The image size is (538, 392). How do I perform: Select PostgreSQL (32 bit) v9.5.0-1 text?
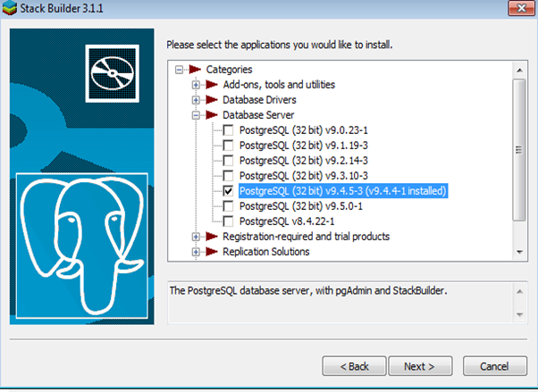tap(301, 206)
